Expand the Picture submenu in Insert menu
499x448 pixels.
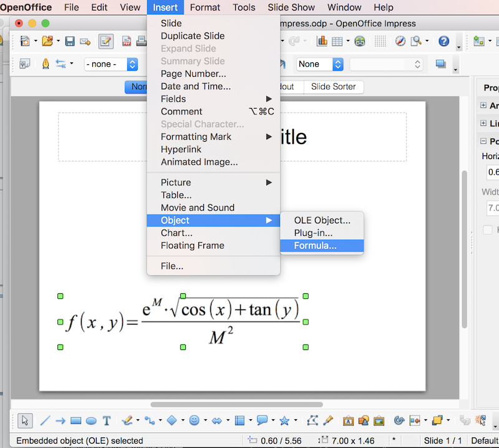point(176,182)
